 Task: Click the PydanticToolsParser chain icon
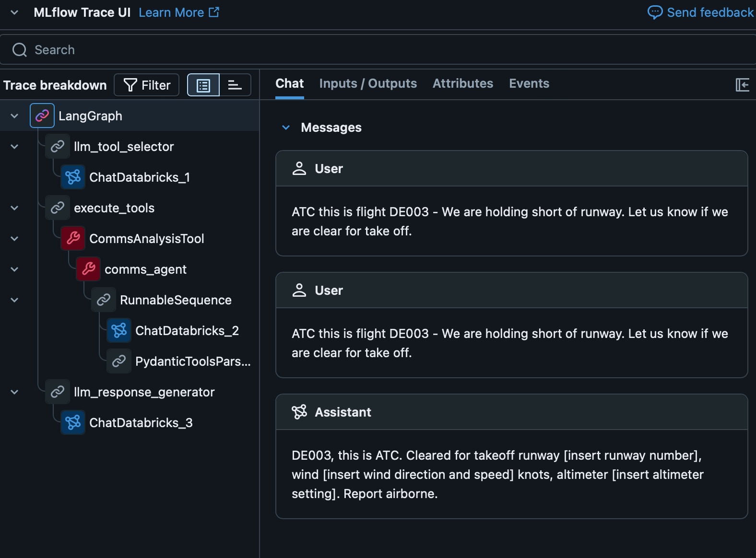pos(119,361)
